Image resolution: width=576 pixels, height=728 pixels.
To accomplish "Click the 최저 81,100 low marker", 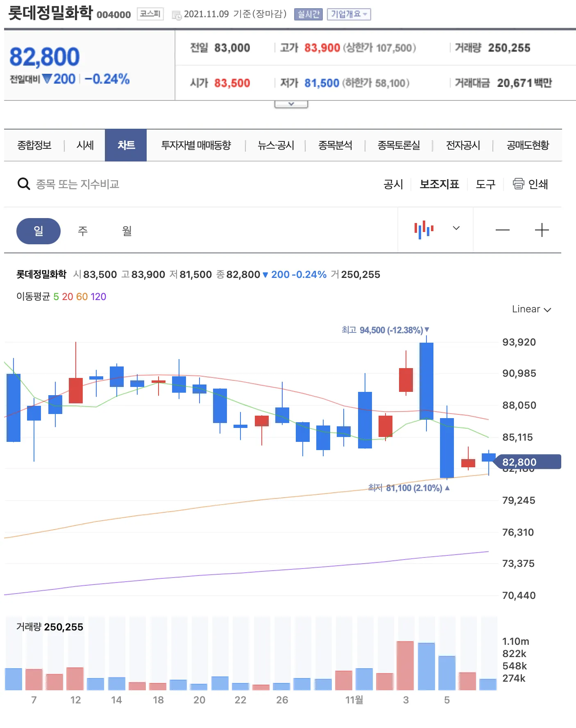I will pyautogui.click(x=408, y=488).
